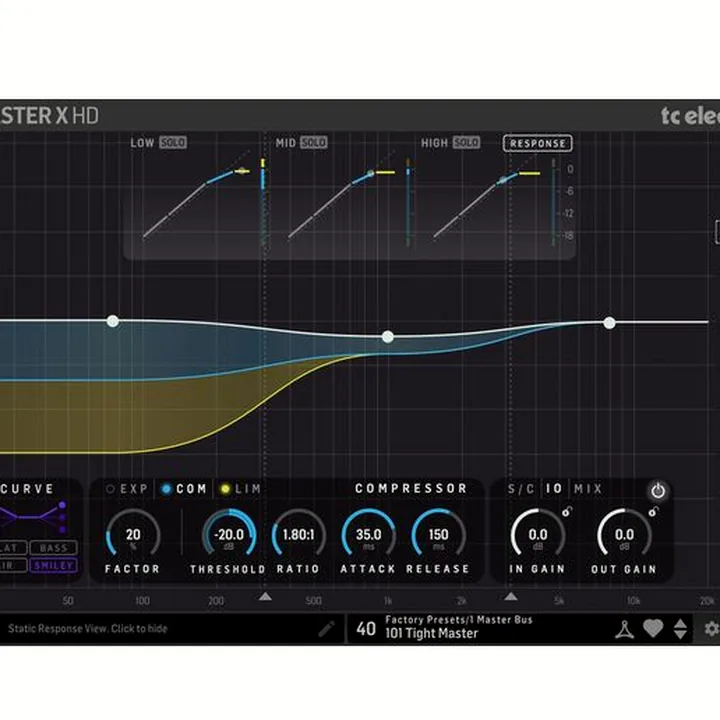Viewport: 720px width, 720px height.
Task: Switch to the S/C tab
Action: pos(521,489)
